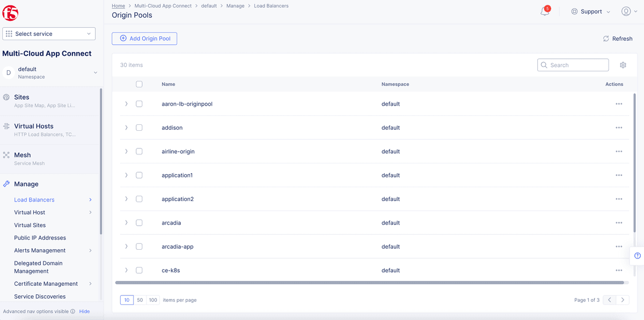Tick the checkbox for the arcadia row
The image size is (644, 320).
coord(139,222)
